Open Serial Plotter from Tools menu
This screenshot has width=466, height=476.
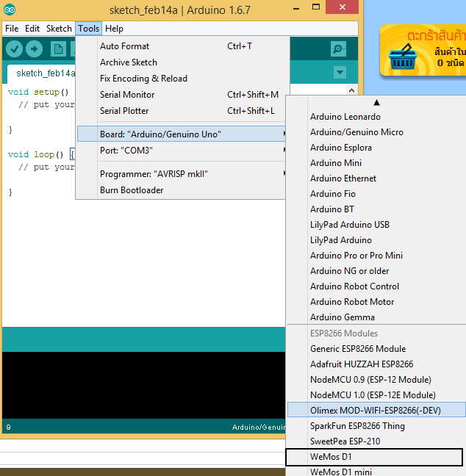point(181,111)
